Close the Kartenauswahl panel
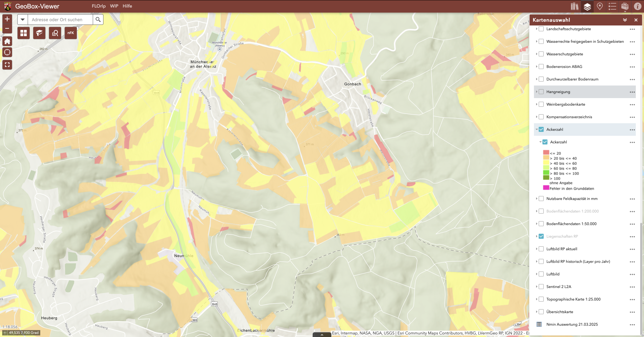This screenshot has height=337, width=644. tap(636, 20)
